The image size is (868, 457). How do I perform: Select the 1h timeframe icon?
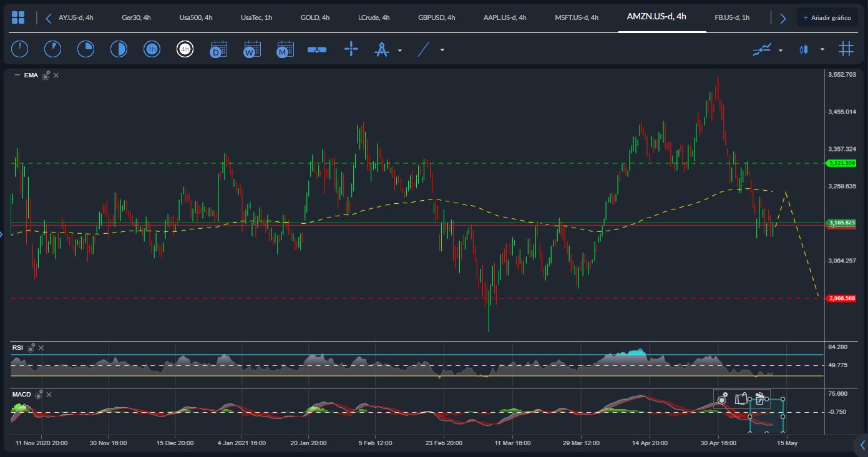152,49
